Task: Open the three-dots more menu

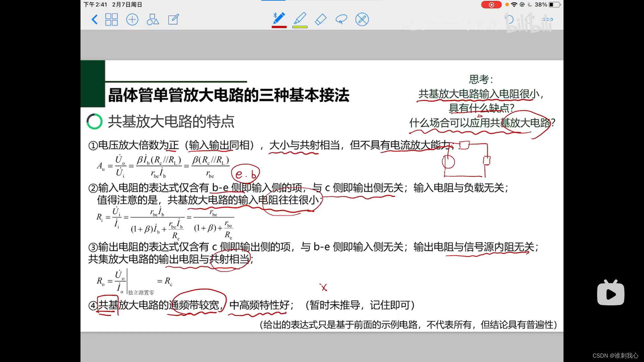Action: [547, 19]
